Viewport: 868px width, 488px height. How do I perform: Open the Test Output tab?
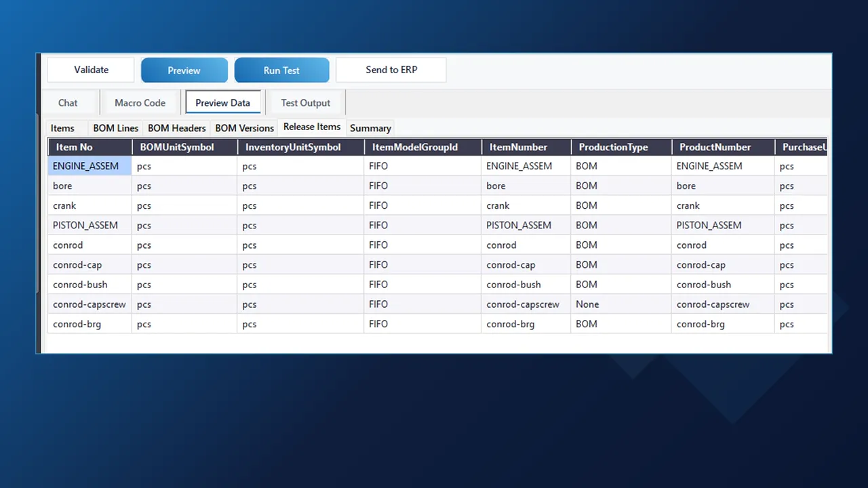click(306, 103)
